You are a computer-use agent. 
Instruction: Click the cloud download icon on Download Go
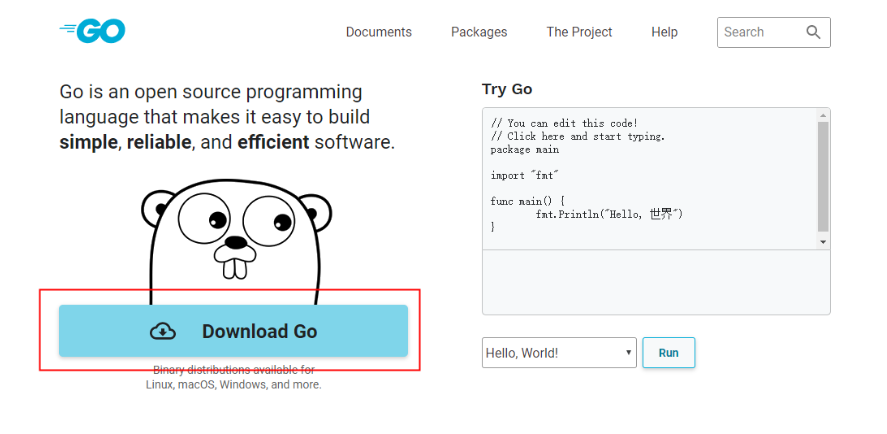click(163, 331)
